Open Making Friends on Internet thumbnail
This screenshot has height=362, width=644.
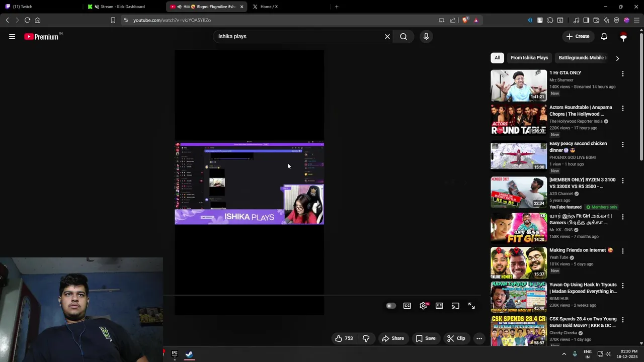(x=519, y=262)
